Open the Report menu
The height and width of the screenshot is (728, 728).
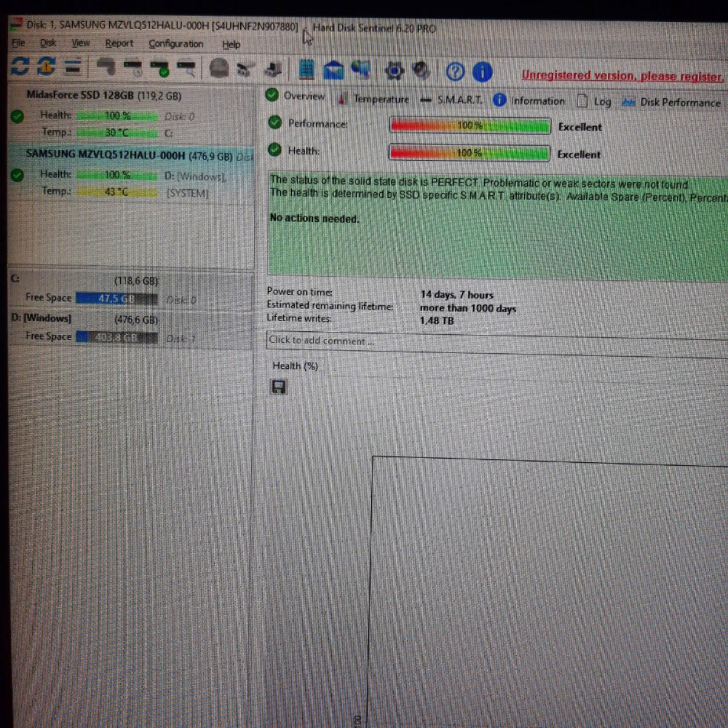click(119, 44)
